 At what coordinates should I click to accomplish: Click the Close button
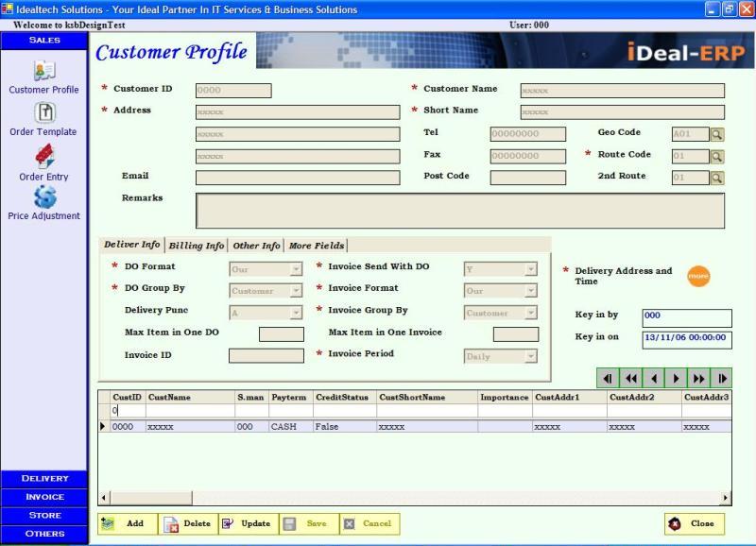695,524
